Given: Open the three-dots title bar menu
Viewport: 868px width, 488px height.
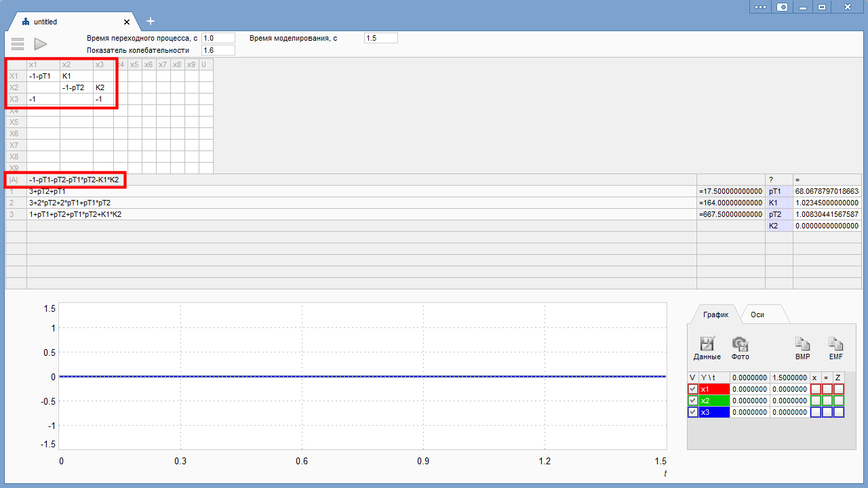Looking at the screenshot, I should (x=759, y=7).
